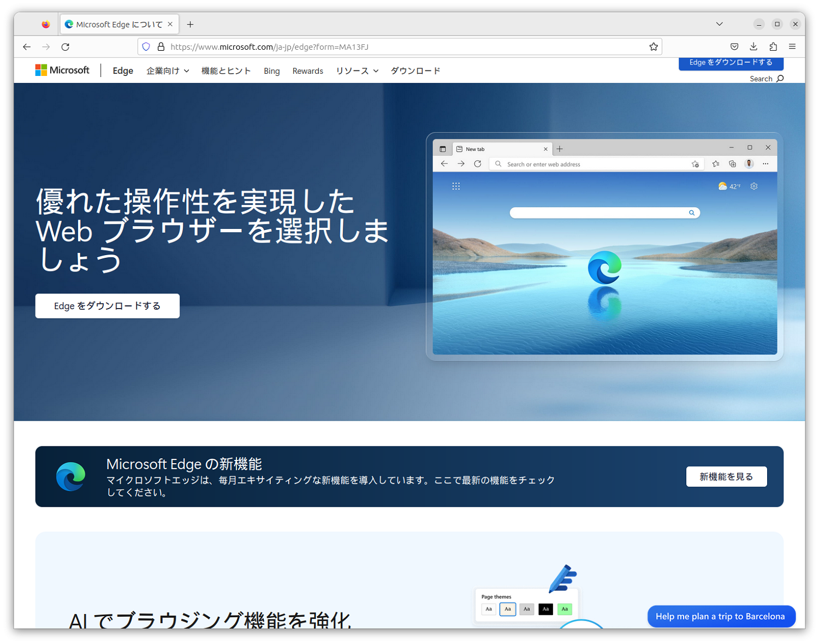Open the Extensions puzzle icon

click(773, 47)
